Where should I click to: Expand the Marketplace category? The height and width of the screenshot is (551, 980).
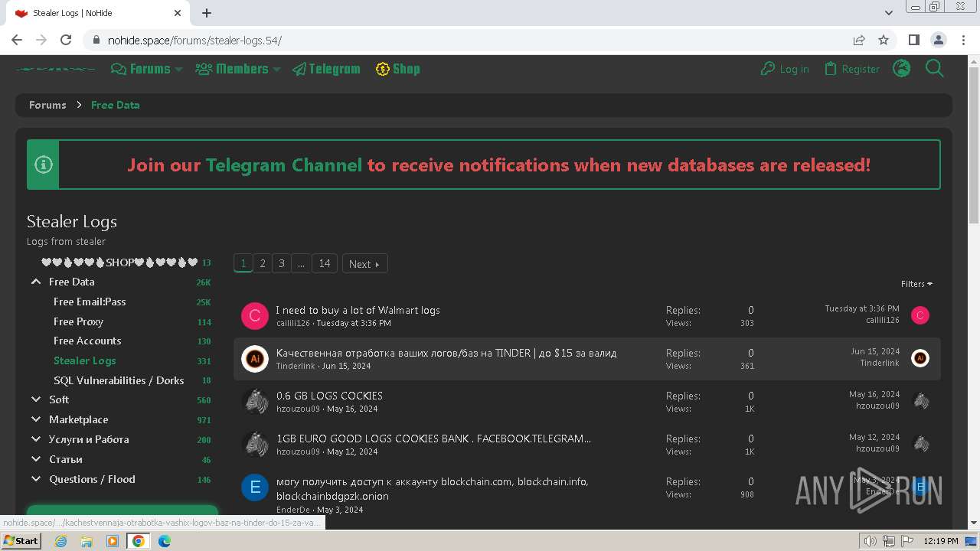point(36,419)
